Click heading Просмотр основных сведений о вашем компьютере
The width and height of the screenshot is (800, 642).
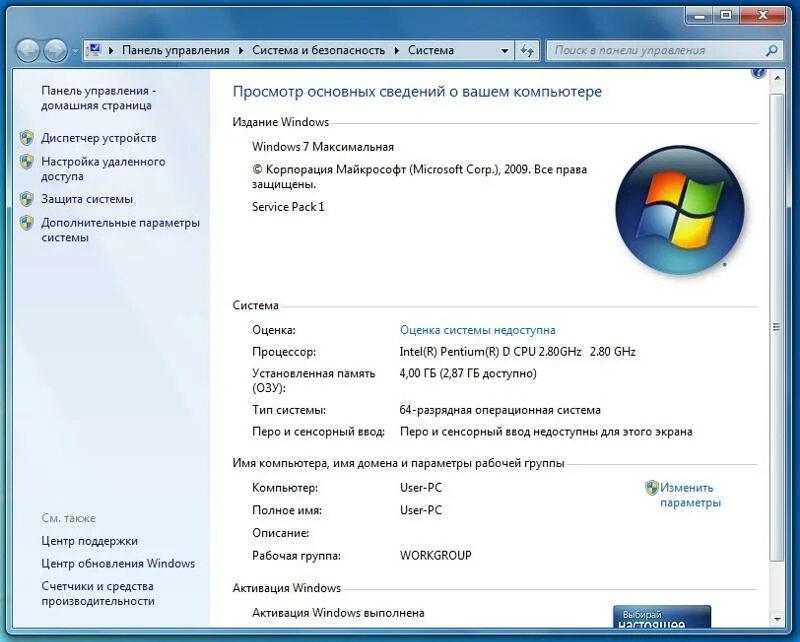coord(417,92)
